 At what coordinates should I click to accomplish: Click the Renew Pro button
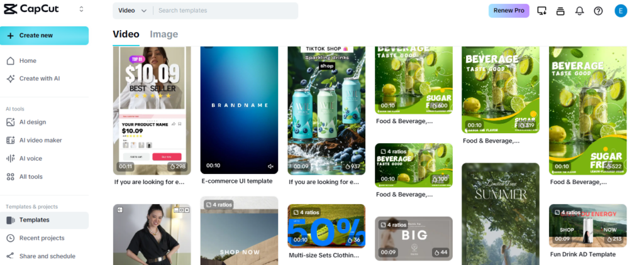[509, 11]
